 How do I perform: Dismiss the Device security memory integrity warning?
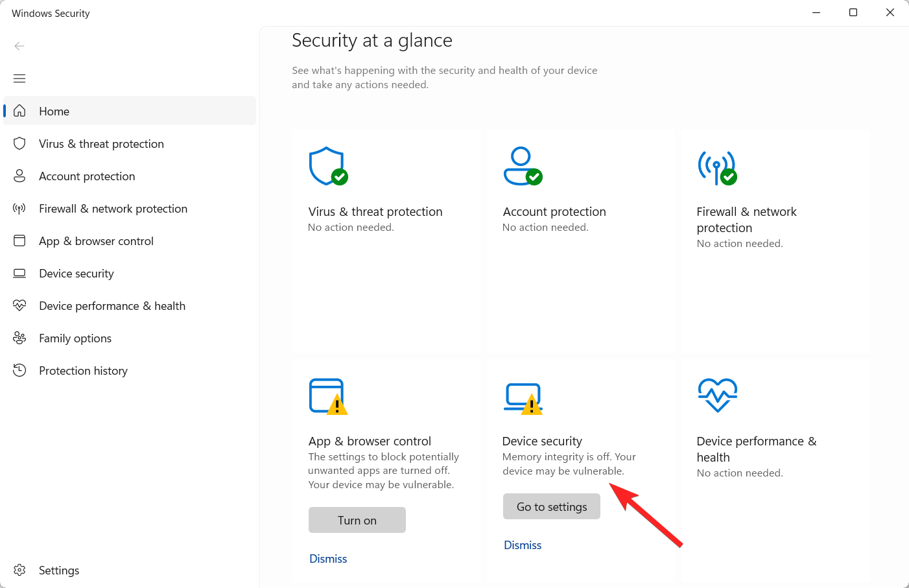pos(523,545)
